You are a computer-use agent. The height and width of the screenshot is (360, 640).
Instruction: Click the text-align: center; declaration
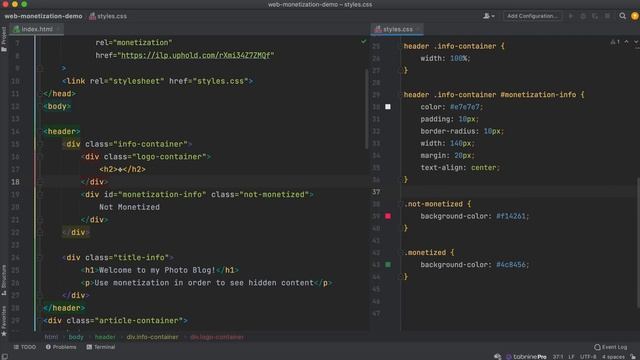click(x=460, y=168)
